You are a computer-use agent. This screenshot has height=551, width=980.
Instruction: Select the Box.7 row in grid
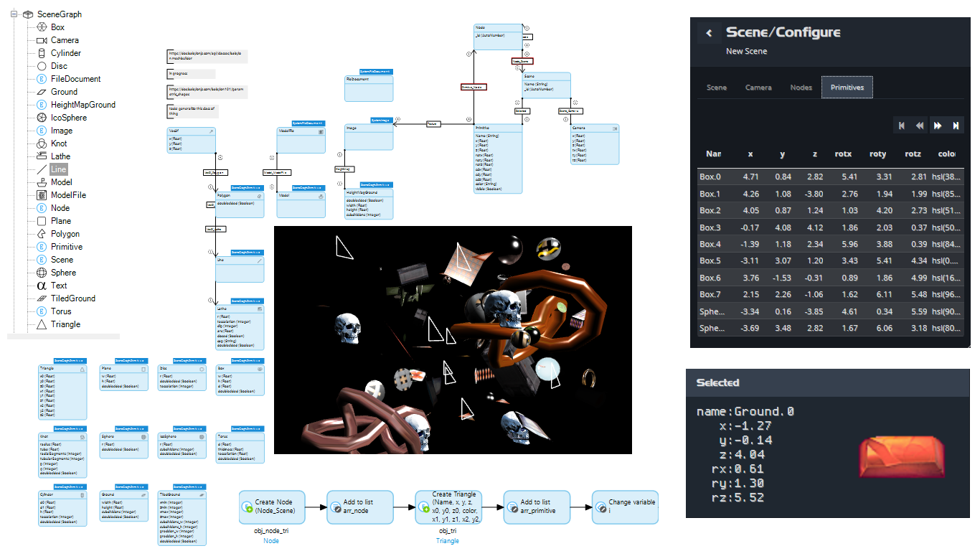pyautogui.click(x=831, y=294)
